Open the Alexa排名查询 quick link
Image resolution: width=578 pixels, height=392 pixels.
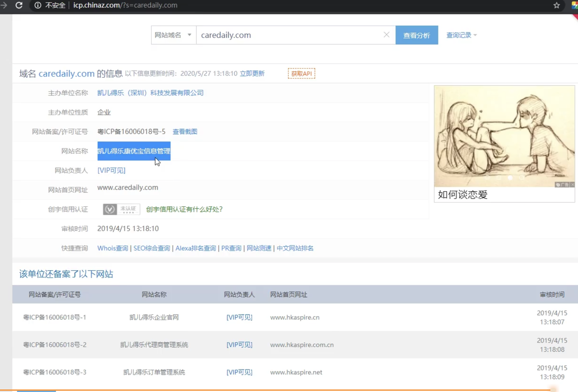(196, 248)
